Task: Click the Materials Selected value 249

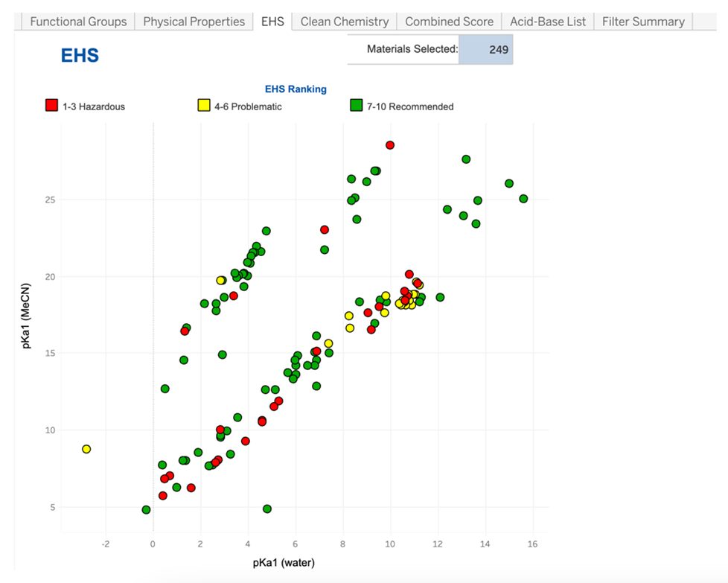Action: [485, 49]
